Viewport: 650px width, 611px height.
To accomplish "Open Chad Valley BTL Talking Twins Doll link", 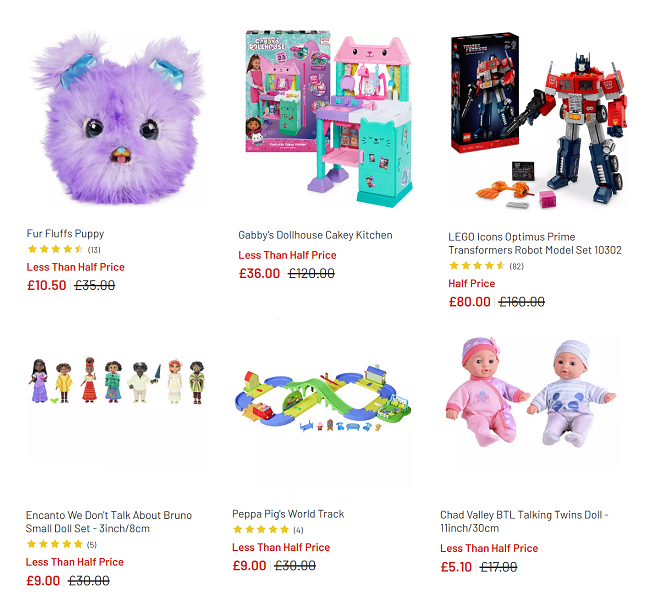I will tap(524, 521).
